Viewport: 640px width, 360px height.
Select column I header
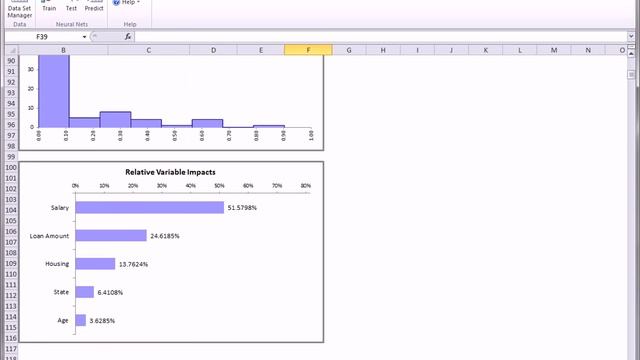click(x=417, y=50)
